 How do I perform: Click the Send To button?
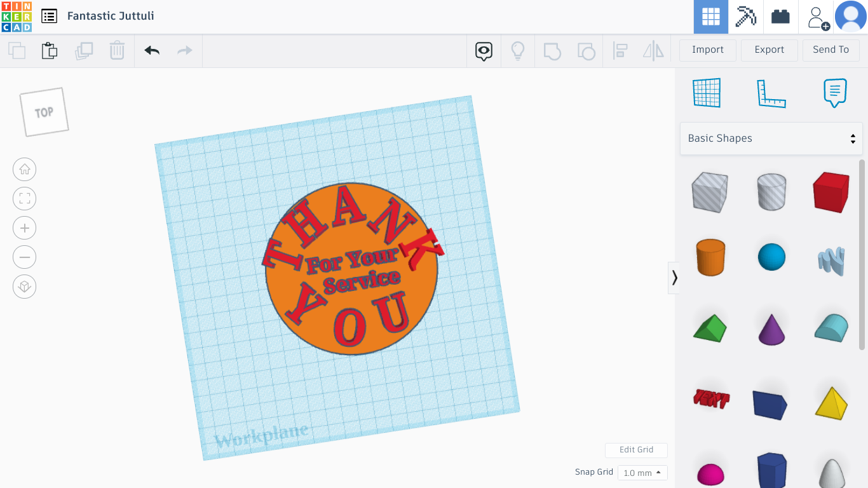[x=831, y=50]
